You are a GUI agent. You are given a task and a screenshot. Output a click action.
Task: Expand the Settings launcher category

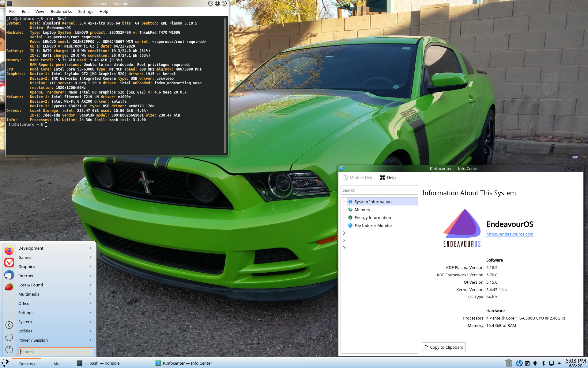coord(55,312)
